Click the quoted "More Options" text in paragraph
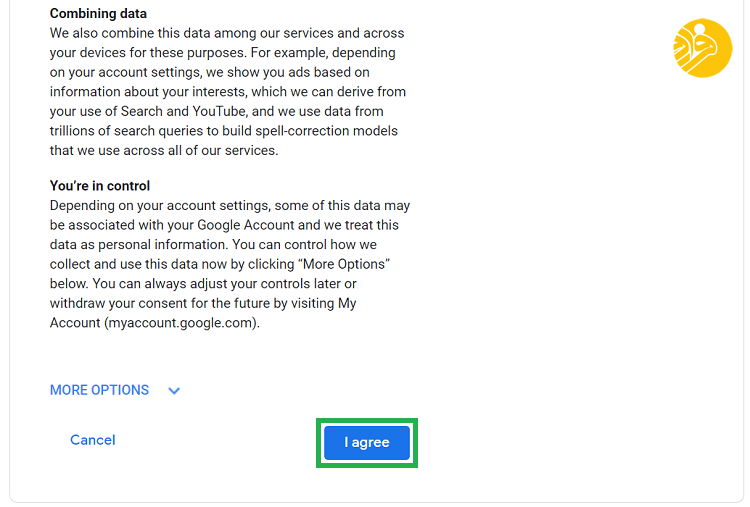Viewport: 750px width, 507px height. pyautogui.click(x=347, y=264)
